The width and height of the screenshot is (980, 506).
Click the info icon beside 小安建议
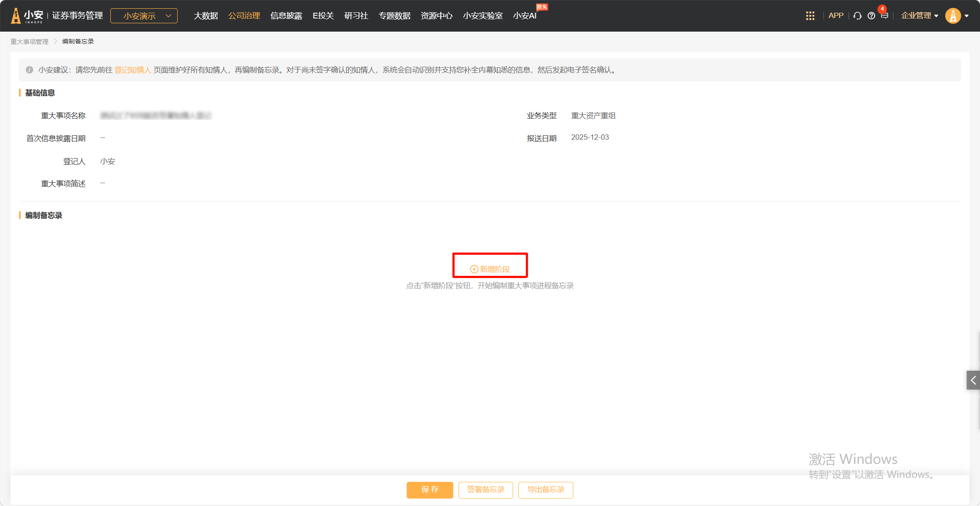point(29,70)
